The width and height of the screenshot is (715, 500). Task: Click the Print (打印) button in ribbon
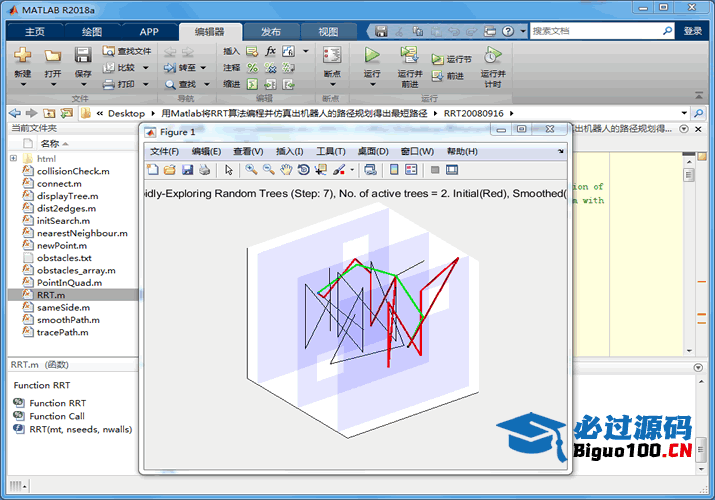[119, 84]
